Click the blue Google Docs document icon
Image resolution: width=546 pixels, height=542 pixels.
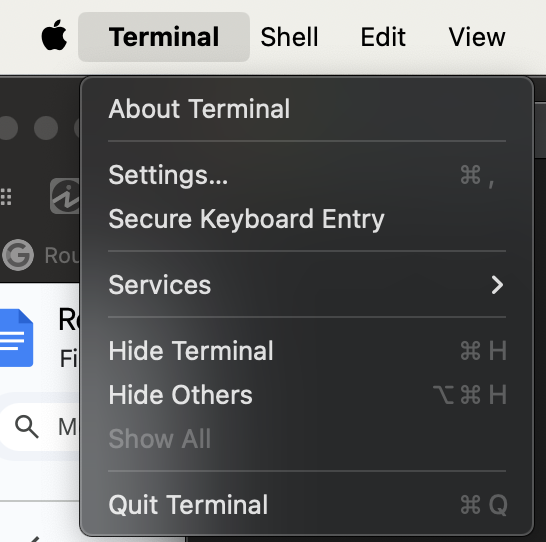click(x=16, y=338)
